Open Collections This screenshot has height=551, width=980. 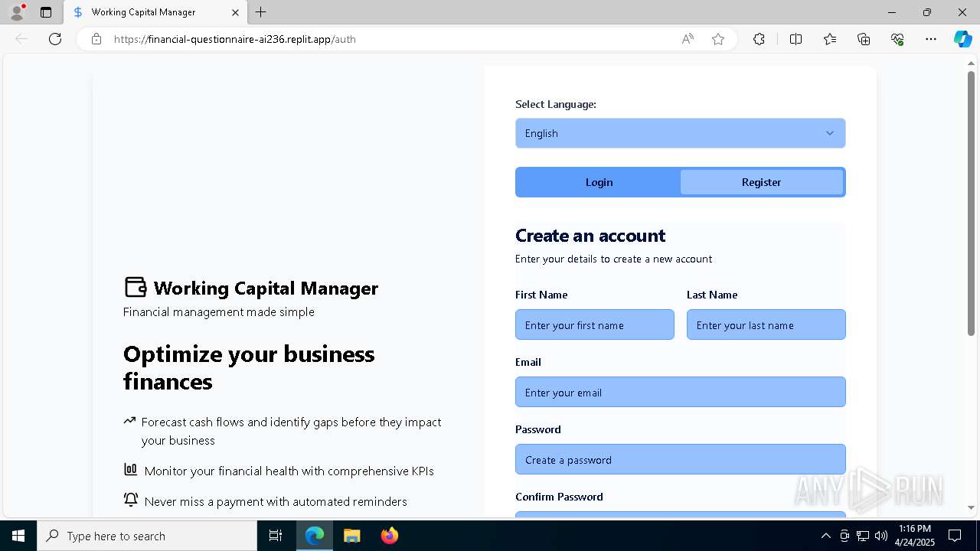pyautogui.click(x=864, y=39)
